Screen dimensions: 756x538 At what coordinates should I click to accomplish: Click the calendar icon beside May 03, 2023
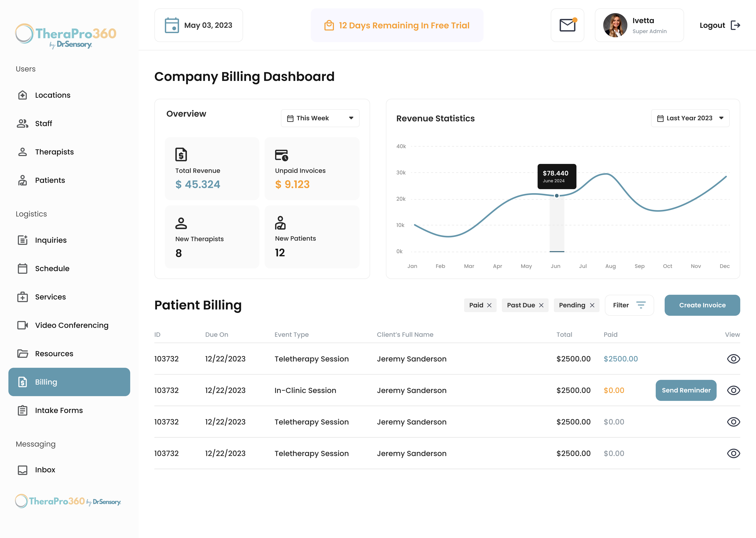[172, 25]
